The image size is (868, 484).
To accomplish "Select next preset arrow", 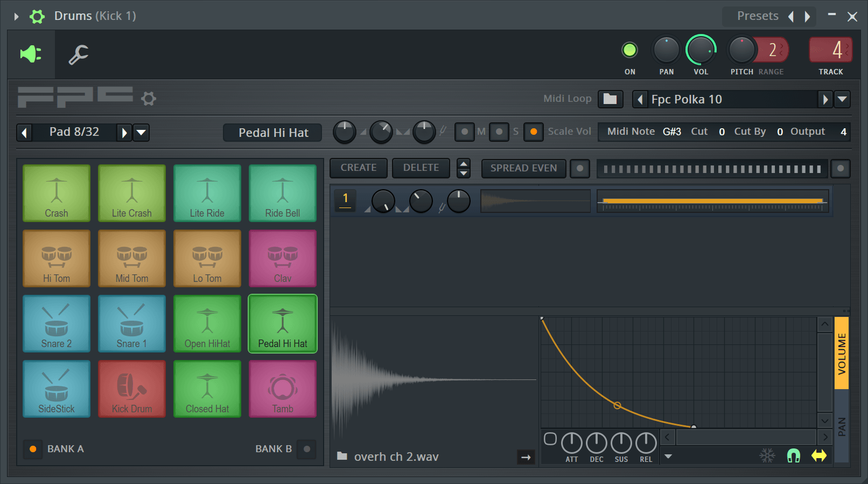I will pyautogui.click(x=807, y=17).
